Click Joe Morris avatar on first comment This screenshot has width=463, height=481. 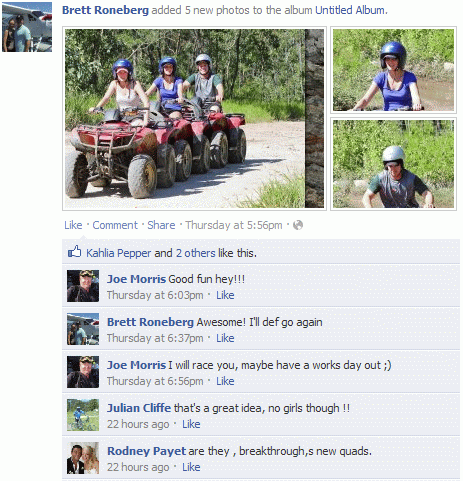coord(83,286)
